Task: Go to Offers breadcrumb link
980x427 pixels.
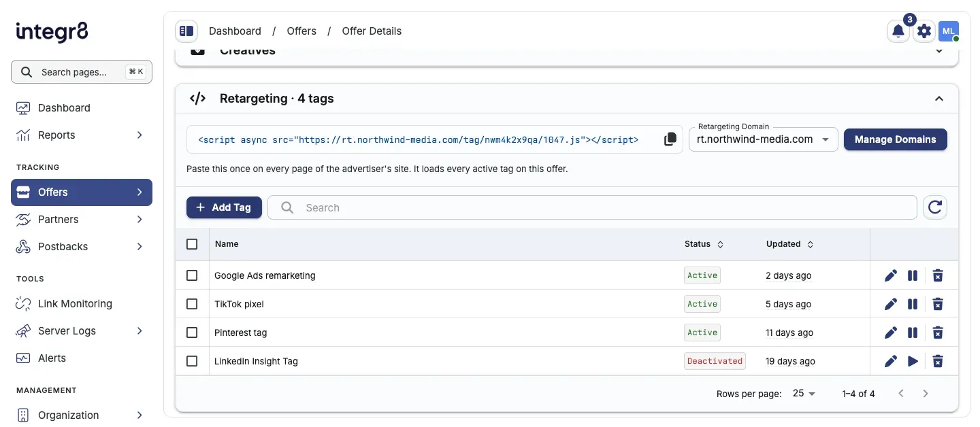Action: click(x=301, y=31)
